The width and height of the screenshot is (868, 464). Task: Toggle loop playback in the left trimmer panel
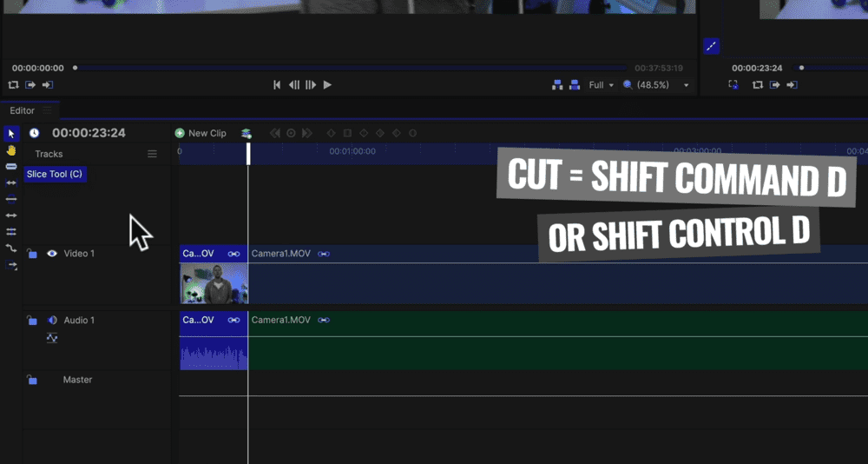pos(13,85)
